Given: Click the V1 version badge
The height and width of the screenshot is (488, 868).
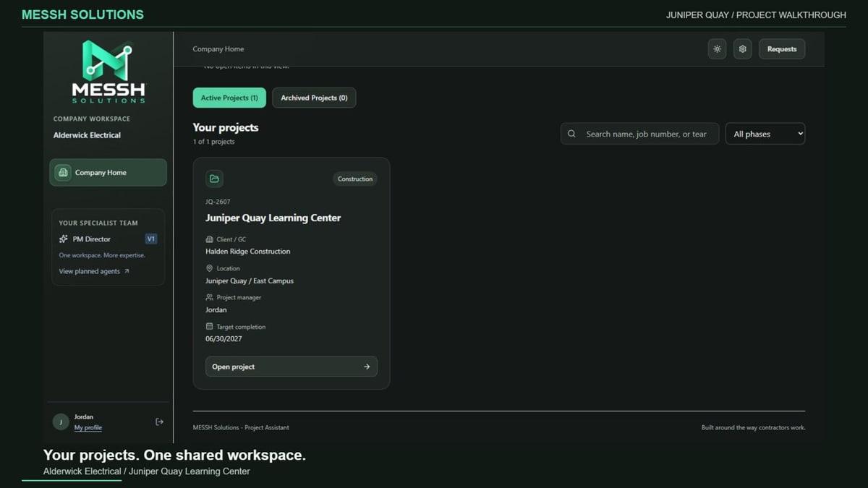Looking at the screenshot, I should pyautogui.click(x=151, y=239).
